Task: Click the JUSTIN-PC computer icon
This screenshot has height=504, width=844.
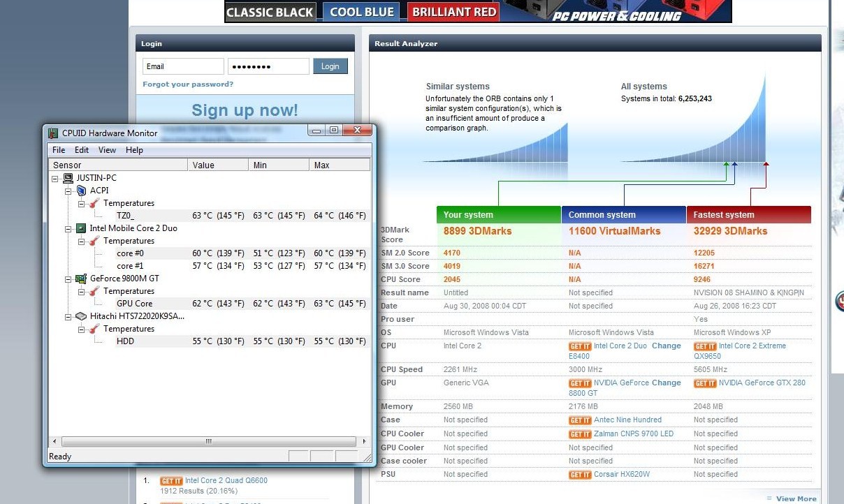Action: pos(68,178)
